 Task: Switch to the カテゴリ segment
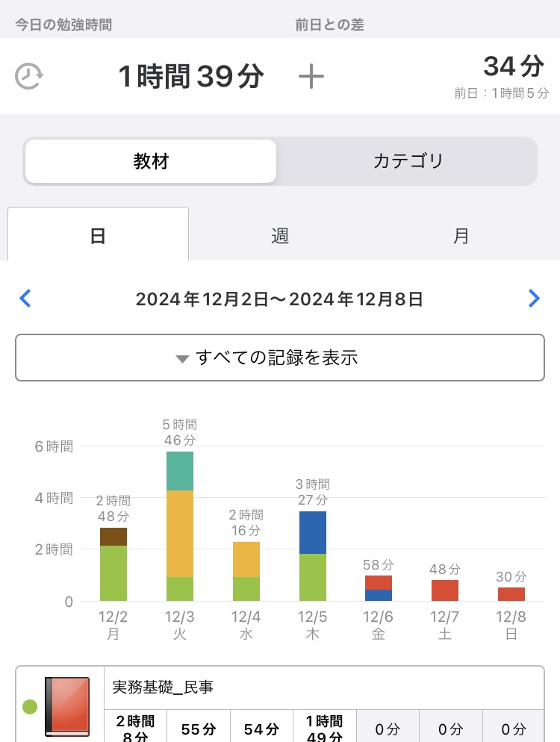pyautogui.click(x=408, y=161)
